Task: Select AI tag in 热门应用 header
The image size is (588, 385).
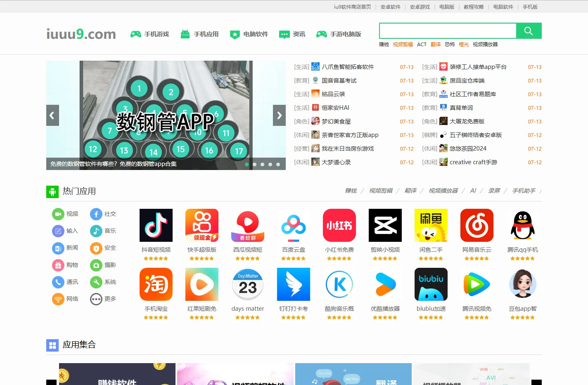Action: pyautogui.click(x=473, y=191)
